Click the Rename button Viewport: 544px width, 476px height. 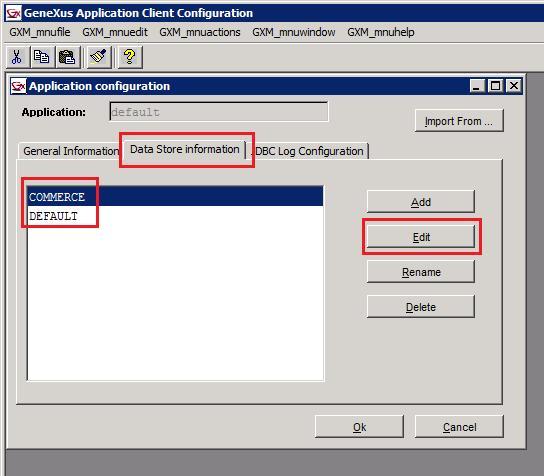420,272
